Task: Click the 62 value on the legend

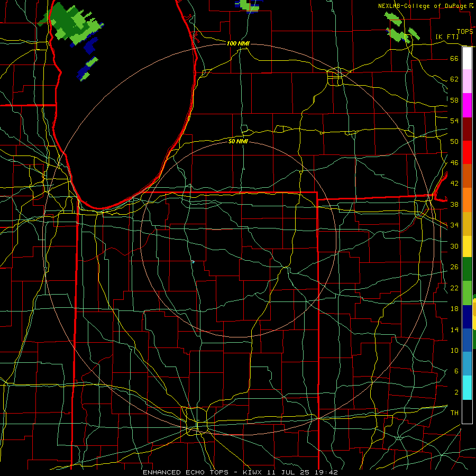Action: coord(454,79)
